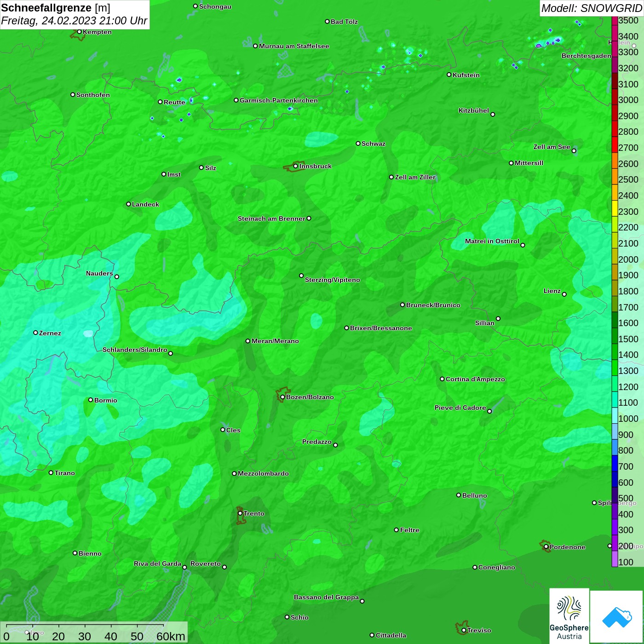Select the Pordenone city marker
This screenshot has width=644, height=644.
click(546, 547)
